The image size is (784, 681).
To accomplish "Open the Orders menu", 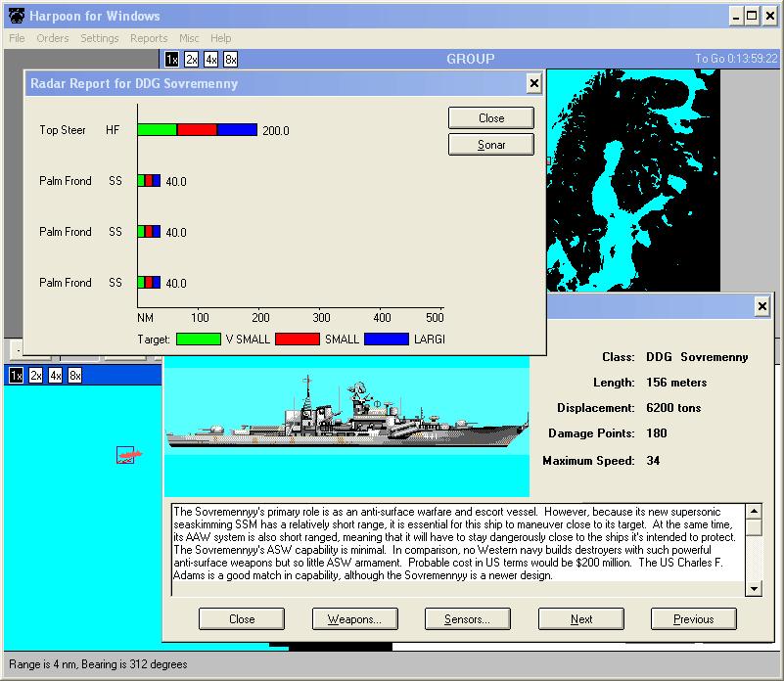I will point(53,38).
